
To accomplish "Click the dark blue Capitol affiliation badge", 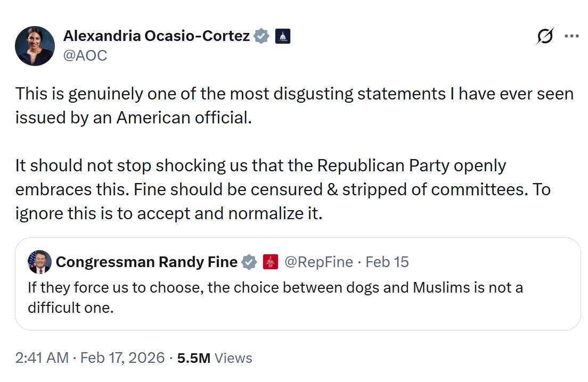I will pyautogui.click(x=282, y=37).
